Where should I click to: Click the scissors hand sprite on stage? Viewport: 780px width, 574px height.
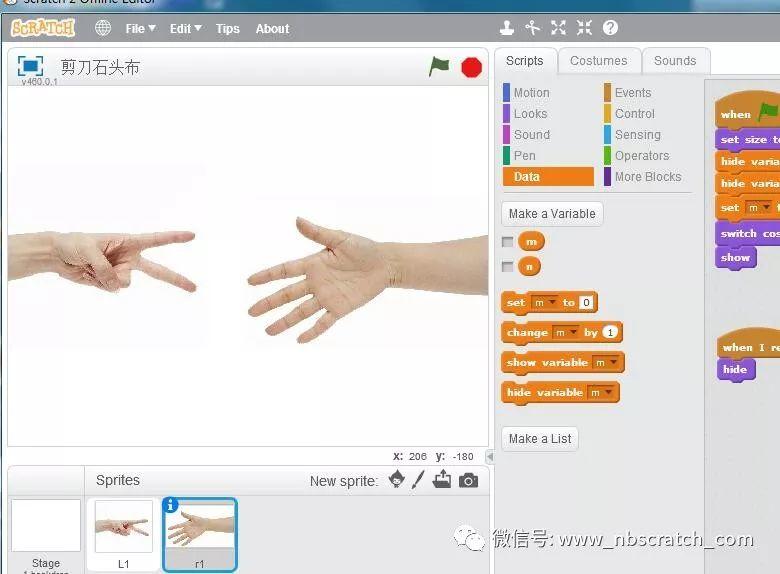102,260
